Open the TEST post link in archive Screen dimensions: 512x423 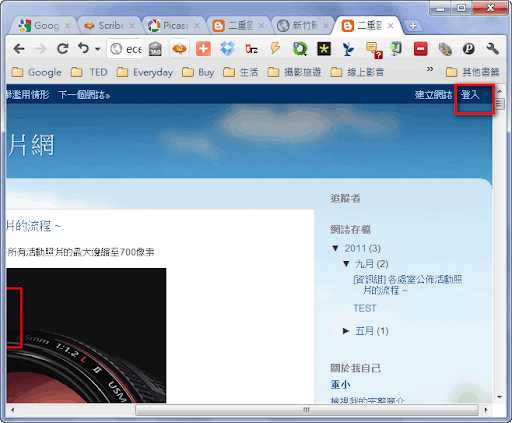[365, 308]
